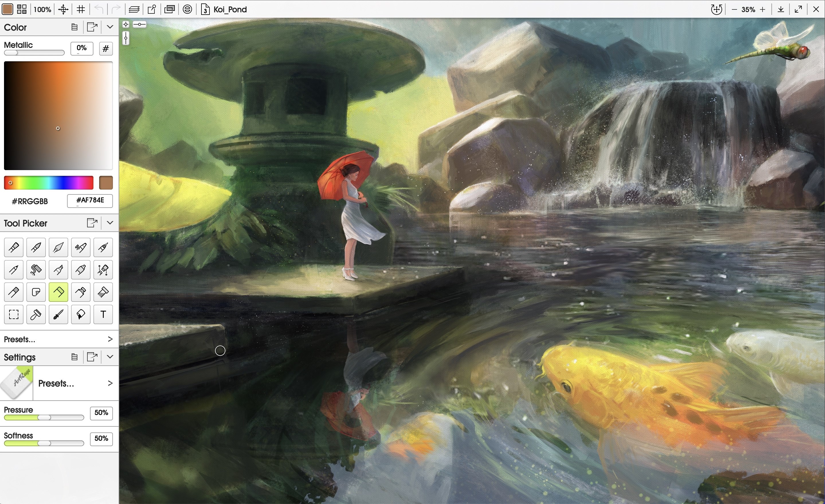Activate the Fill bucket tool
The image size is (825, 504).
81,314
